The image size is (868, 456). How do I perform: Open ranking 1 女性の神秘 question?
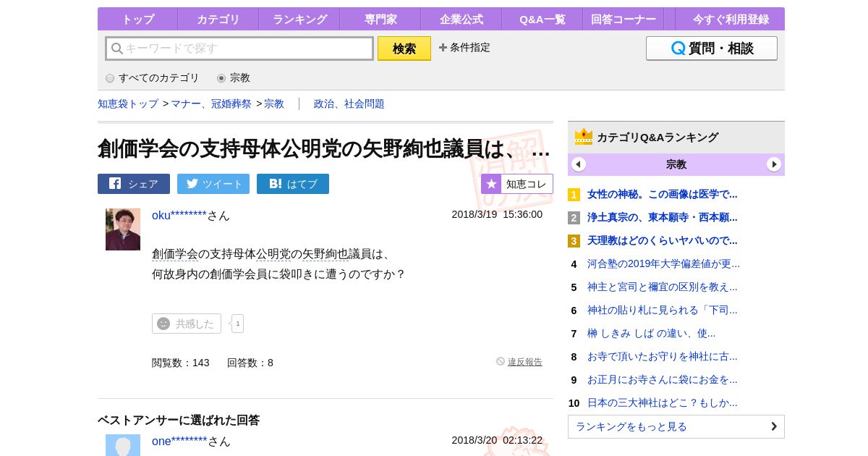coord(662,194)
